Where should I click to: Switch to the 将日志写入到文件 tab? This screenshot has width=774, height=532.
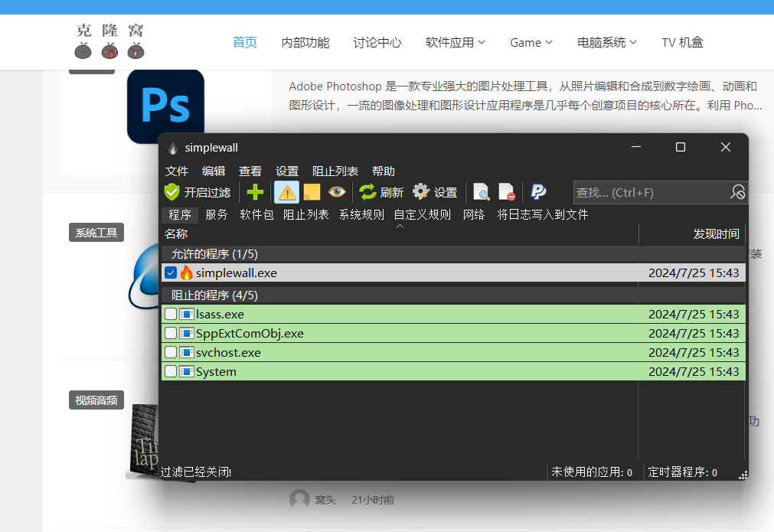(x=543, y=214)
